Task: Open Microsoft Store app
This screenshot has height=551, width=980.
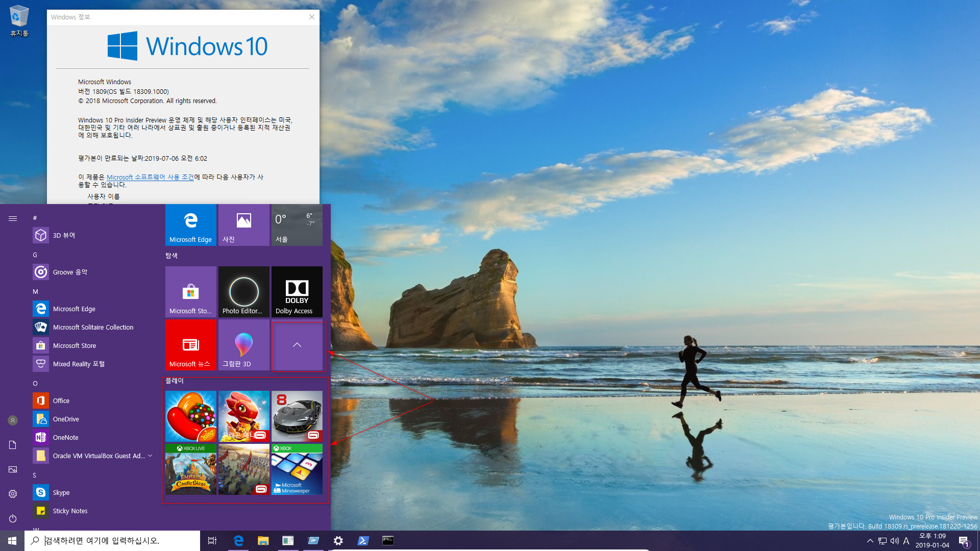Action: click(x=74, y=345)
